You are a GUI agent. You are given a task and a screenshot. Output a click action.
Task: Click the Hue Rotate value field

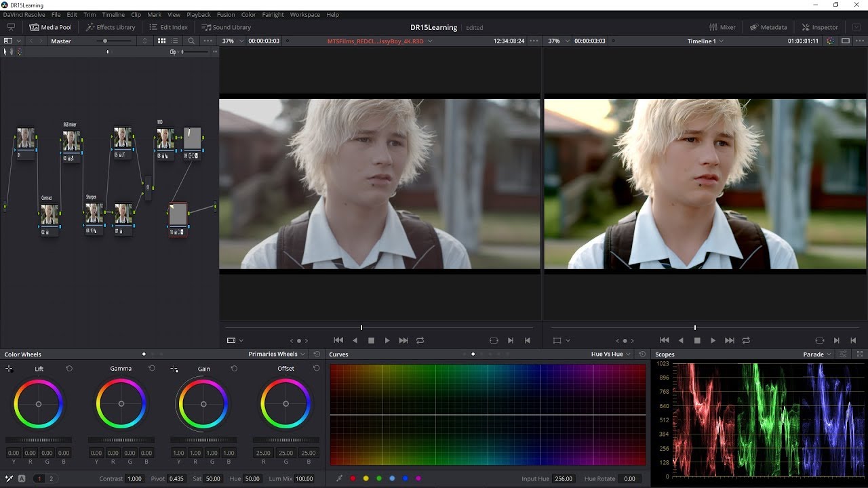point(630,479)
